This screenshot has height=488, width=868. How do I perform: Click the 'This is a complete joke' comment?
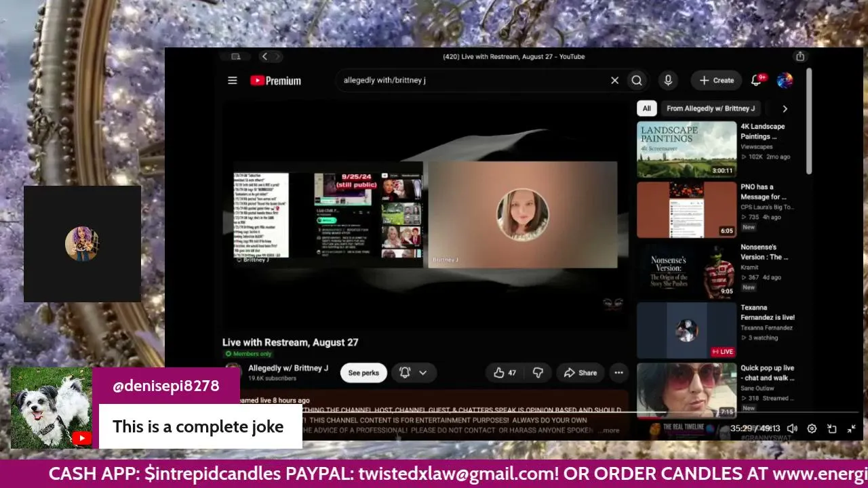[x=198, y=426]
